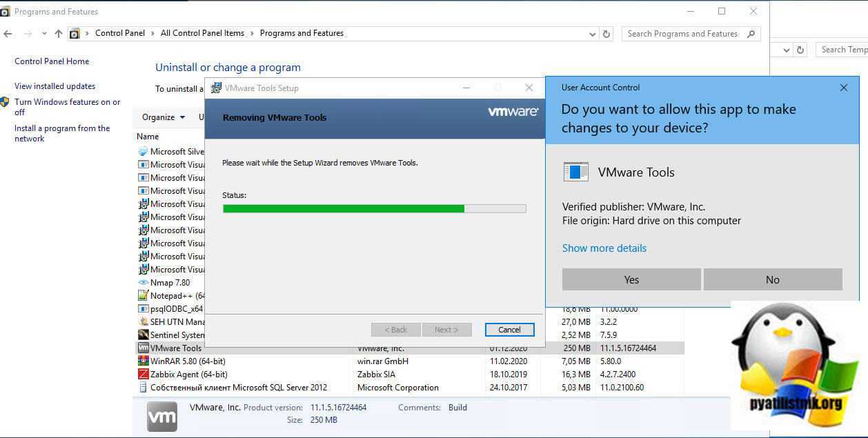Refresh the Programs and Features view

606,34
